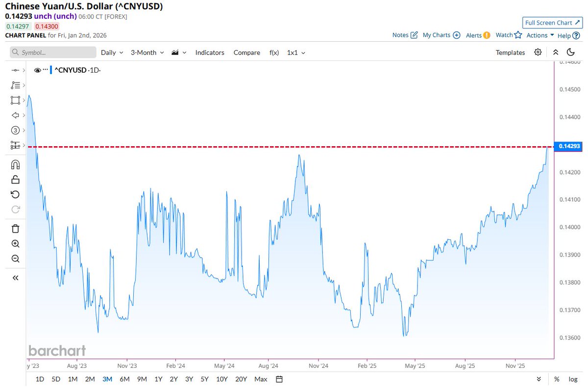Click the My Charts link

click(x=437, y=35)
